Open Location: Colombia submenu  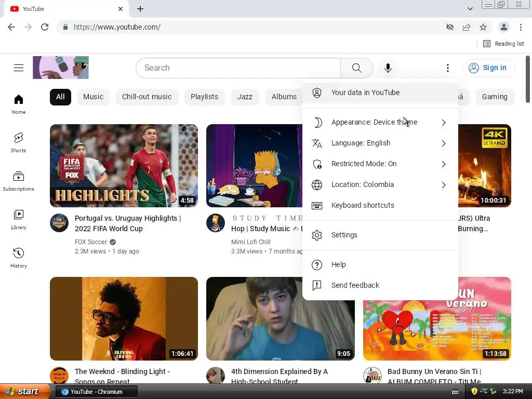380,184
